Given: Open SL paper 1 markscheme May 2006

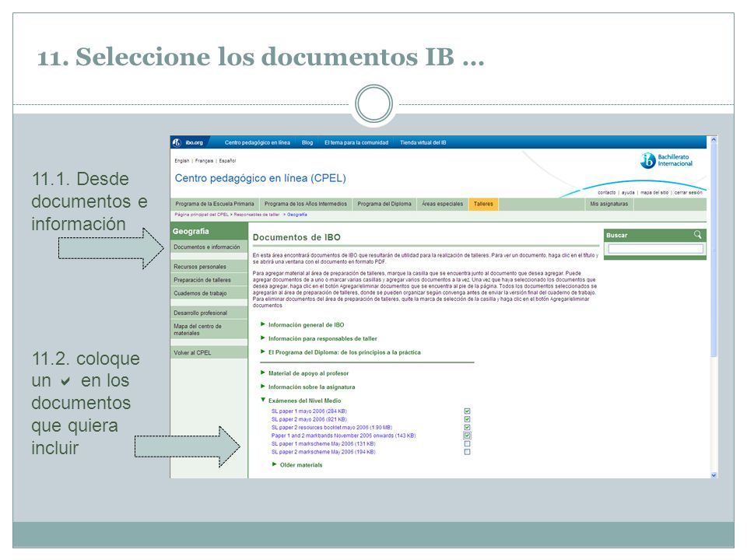Looking at the screenshot, I should [323, 443].
